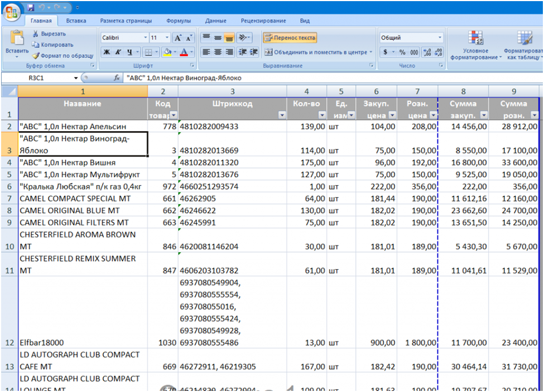Increase font size with the large A icon
Viewport: 544px width, 392px height.
click(x=177, y=38)
